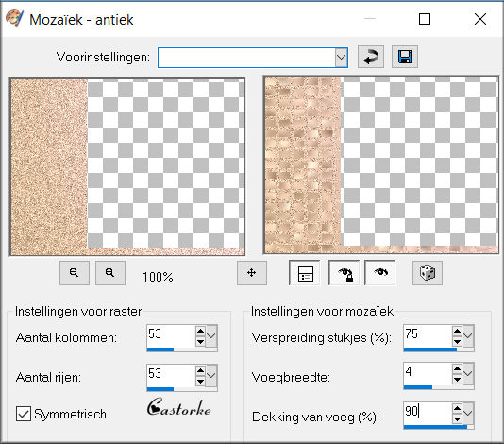
Task: Decrease Verspreiding stukjes with down arrow
Action: (457, 342)
